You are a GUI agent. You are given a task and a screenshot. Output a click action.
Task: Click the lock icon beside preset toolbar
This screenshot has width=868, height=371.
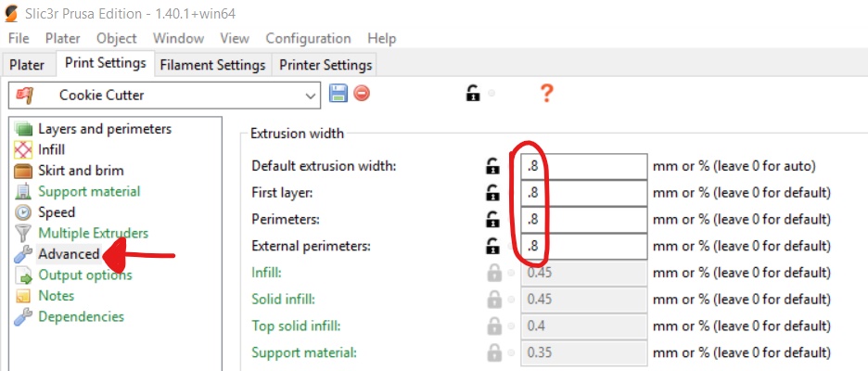click(473, 94)
